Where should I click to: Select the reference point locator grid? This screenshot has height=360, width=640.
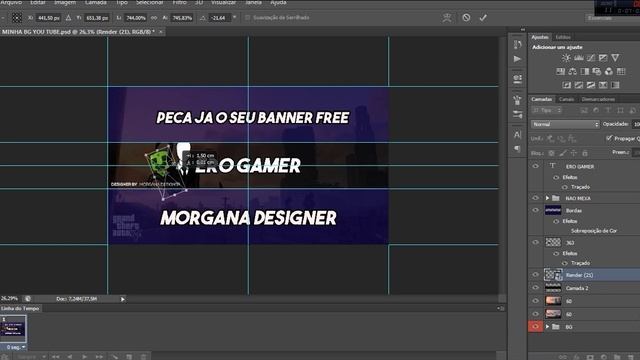[x=17, y=18]
